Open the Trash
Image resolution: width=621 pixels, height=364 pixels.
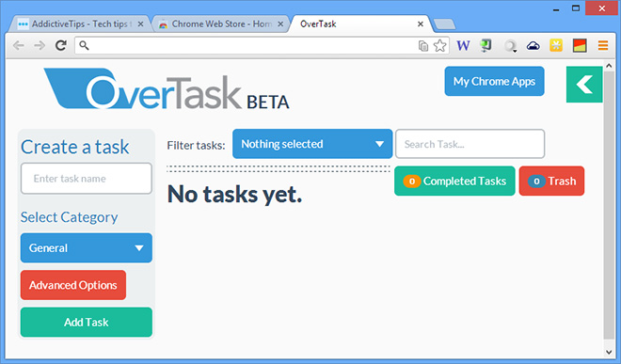(x=551, y=181)
